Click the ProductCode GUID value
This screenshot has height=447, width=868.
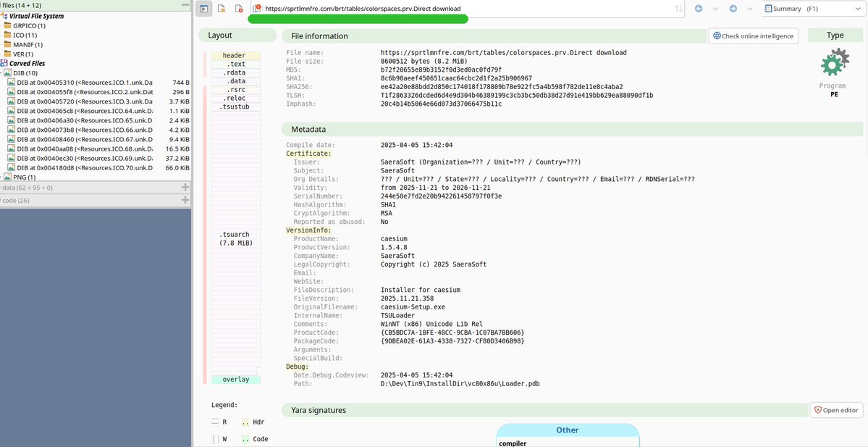452,333
